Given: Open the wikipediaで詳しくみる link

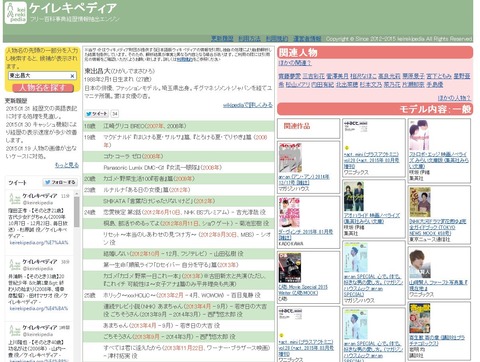Looking at the screenshot, I should [x=248, y=105].
